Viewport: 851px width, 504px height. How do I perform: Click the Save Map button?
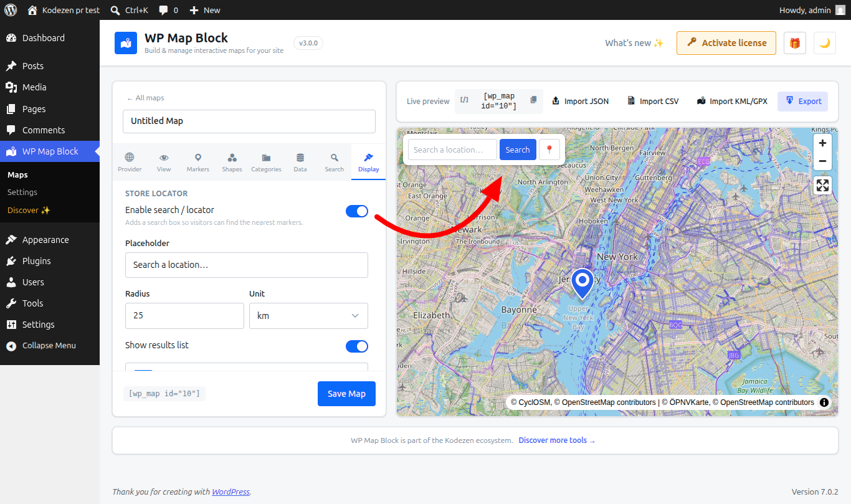347,394
